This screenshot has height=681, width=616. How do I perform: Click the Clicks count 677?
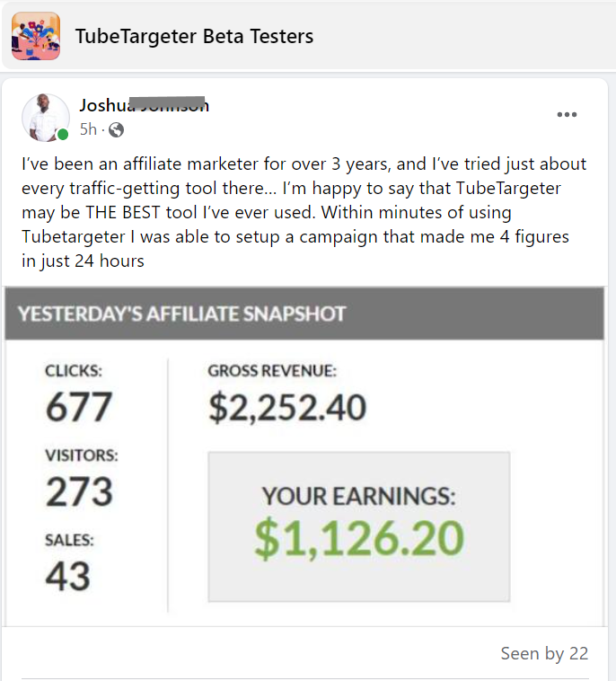[79, 406]
